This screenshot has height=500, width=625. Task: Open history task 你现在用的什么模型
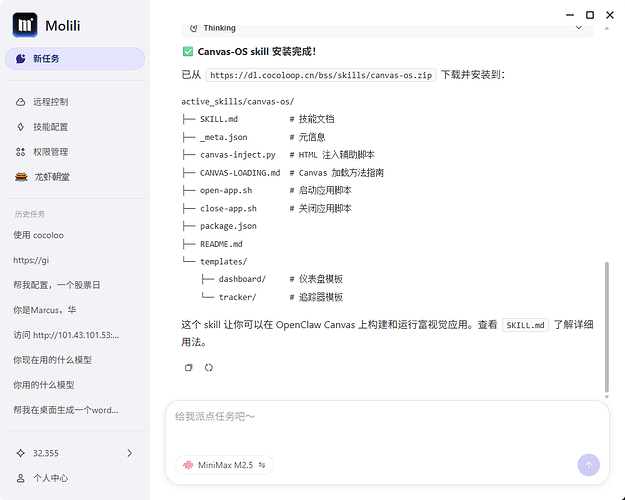point(52,360)
